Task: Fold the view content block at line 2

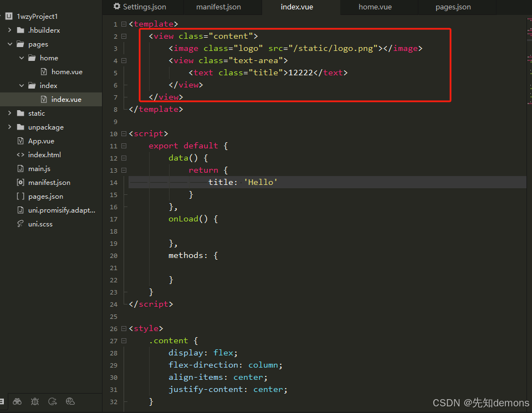Action: (x=124, y=37)
